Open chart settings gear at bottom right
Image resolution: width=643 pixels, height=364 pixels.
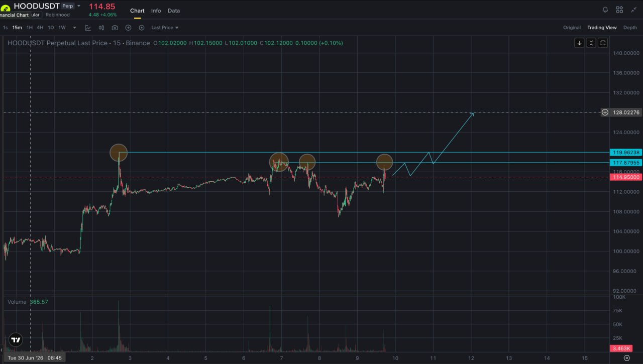(626, 358)
